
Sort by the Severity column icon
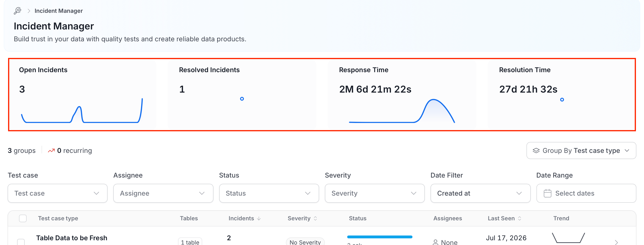coord(315,218)
